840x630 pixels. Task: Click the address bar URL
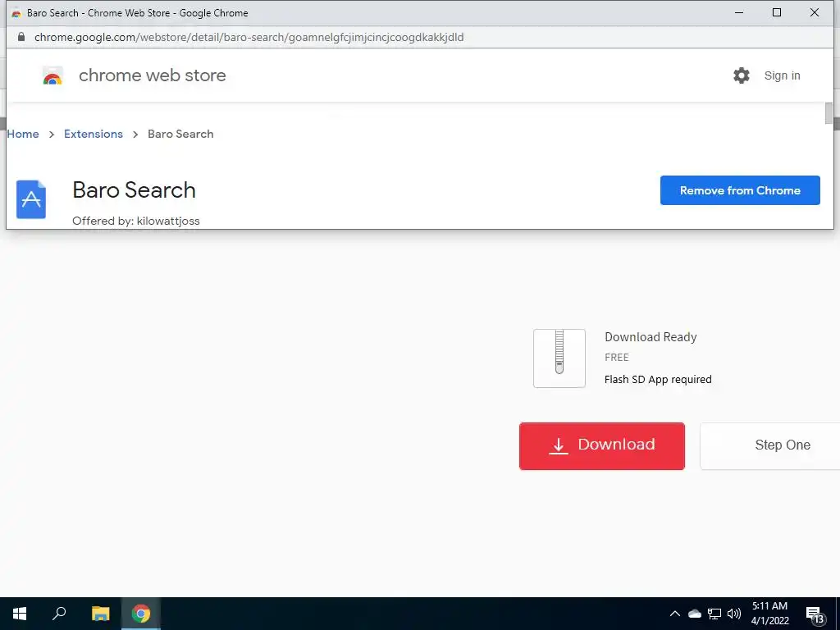249,37
